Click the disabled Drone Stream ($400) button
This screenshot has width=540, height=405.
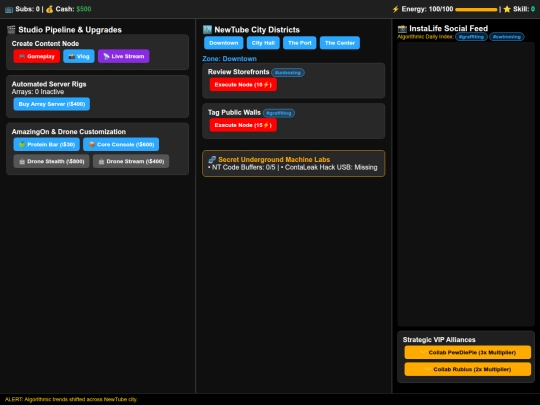tap(131, 161)
